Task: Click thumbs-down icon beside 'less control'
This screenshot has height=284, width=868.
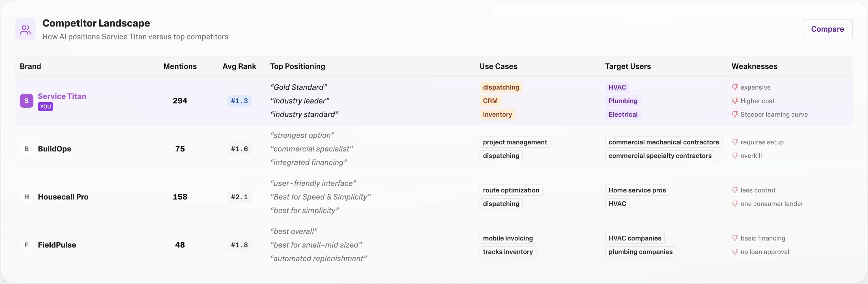Action: pos(735,190)
